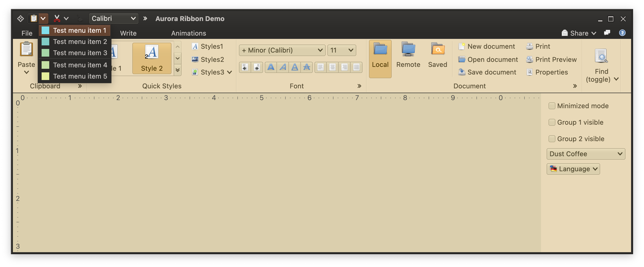Viewport: 644px width, 267px height.
Task: Open the Dust Coffee skin dropdown
Action: pyautogui.click(x=585, y=154)
